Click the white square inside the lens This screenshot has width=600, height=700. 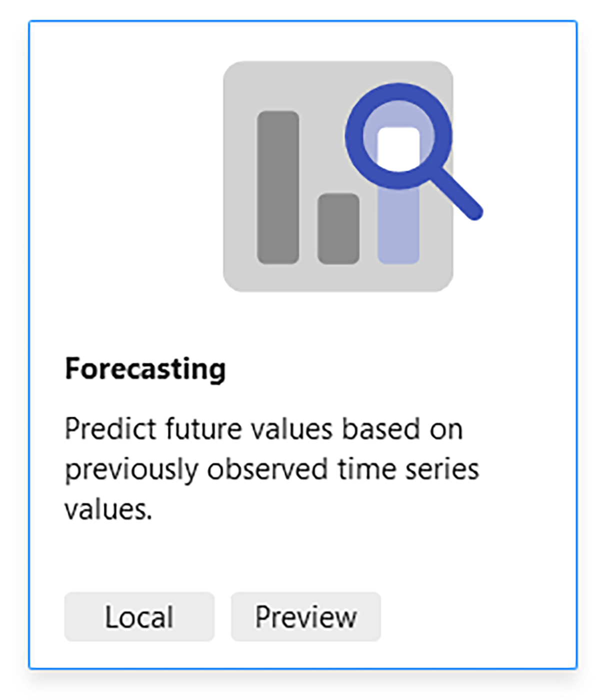(398, 146)
